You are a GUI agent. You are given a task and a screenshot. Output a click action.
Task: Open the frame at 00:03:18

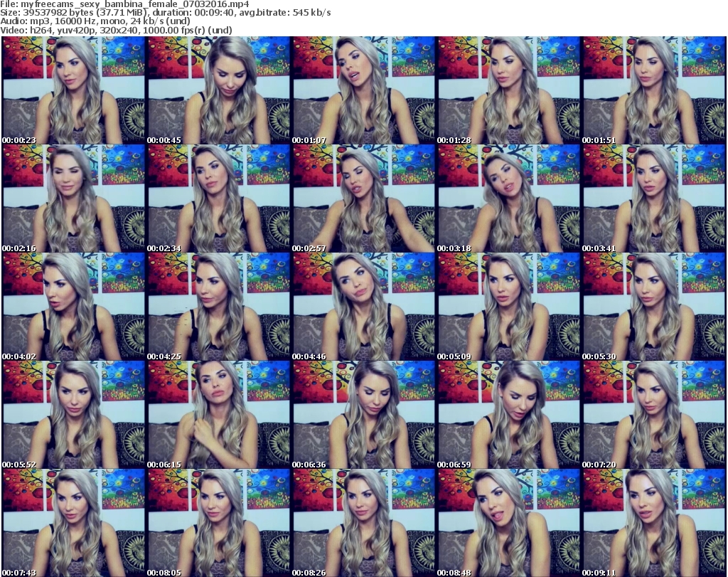(x=508, y=198)
